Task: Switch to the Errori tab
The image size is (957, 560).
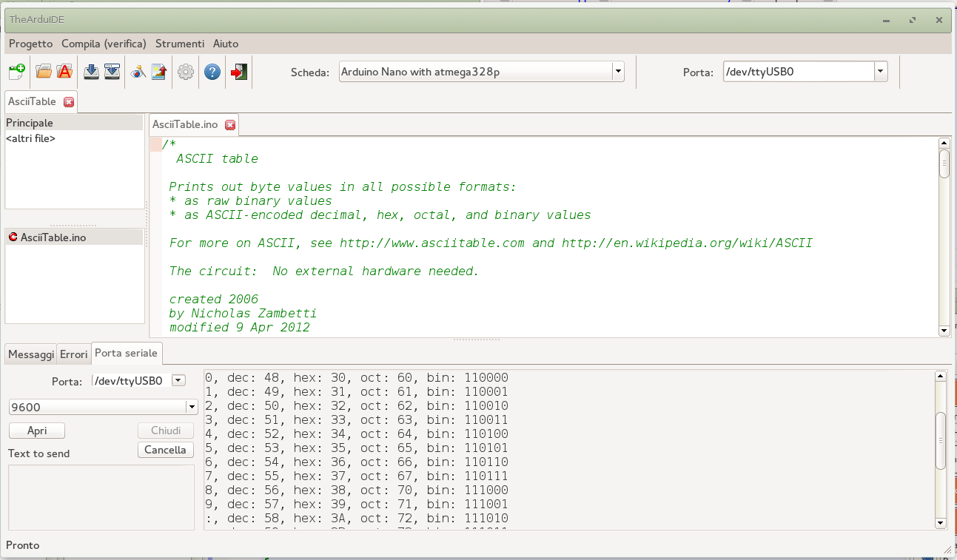Action: click(x=74, y=354)
